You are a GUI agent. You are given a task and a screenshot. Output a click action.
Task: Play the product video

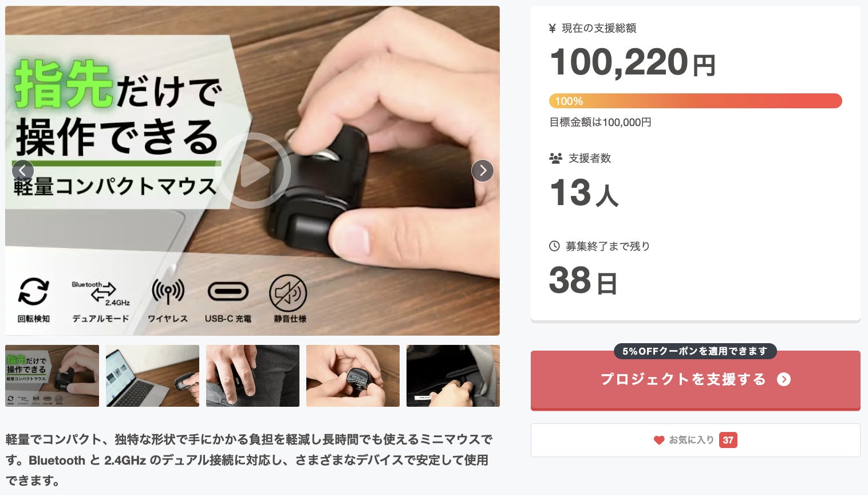(x=252, y=171)
